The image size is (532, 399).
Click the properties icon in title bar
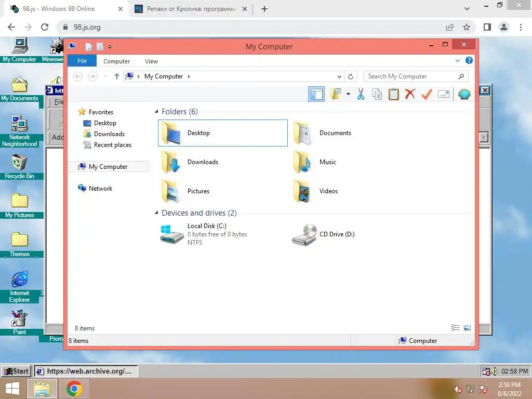88,46
